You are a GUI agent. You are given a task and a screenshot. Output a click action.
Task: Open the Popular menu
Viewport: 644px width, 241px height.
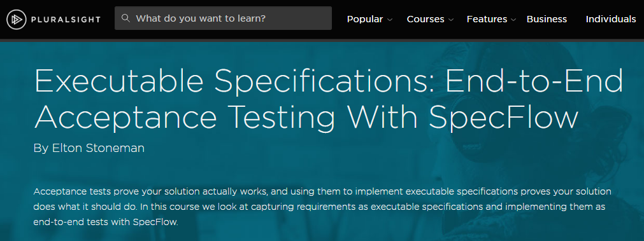365,19
